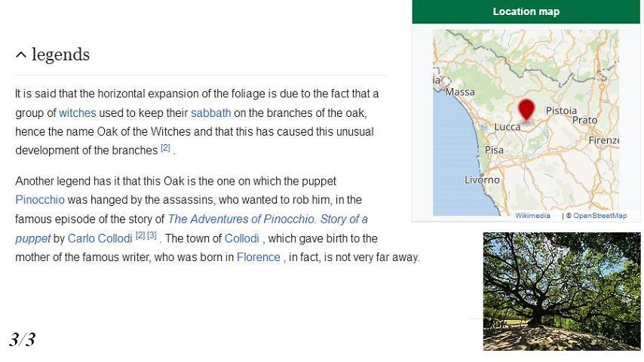Click Lucca label on the map
Viewport: 644px width, 362px height.
tap(508, 127)
